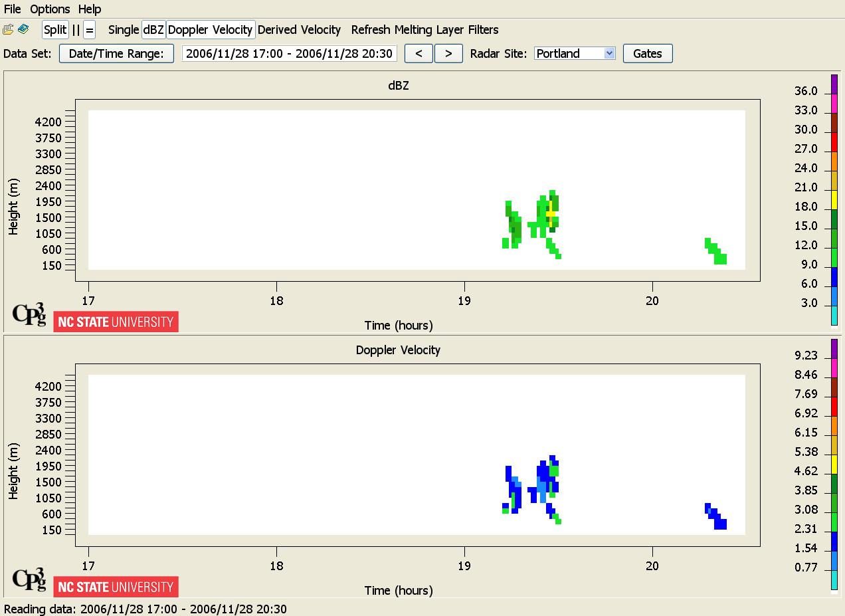845x616 pixels.
Task: Click the NC State University logo in Doppler panel
Action: tap(116, 587)
